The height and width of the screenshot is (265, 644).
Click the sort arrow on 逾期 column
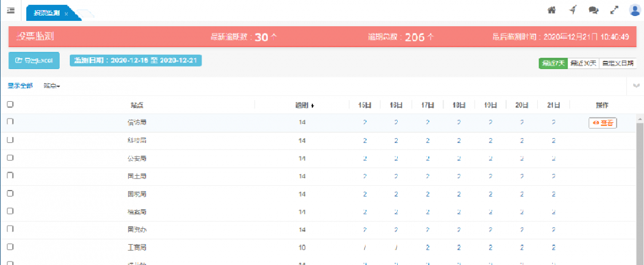[x=312, y=105]
